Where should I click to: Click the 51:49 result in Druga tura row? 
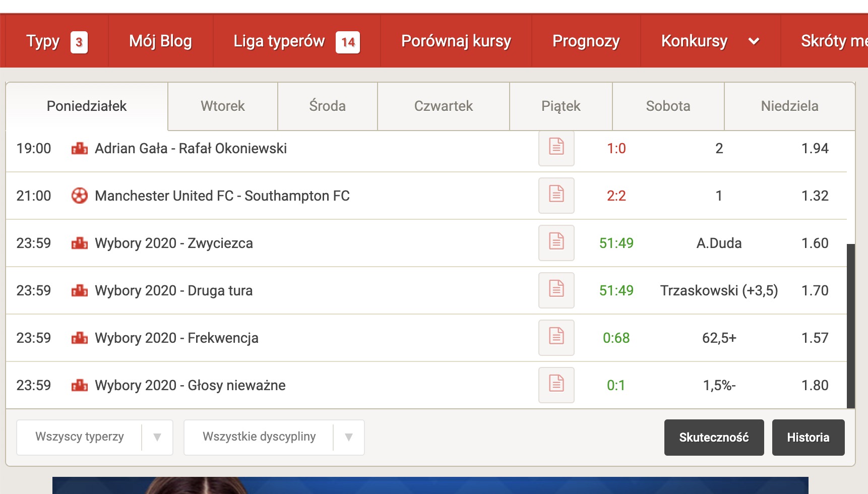[x=616, y=290]
